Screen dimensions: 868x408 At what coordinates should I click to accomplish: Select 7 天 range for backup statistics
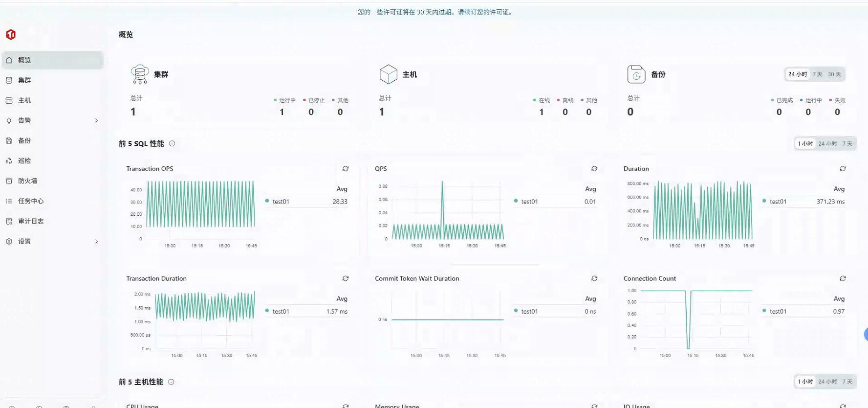click(817, 74)
